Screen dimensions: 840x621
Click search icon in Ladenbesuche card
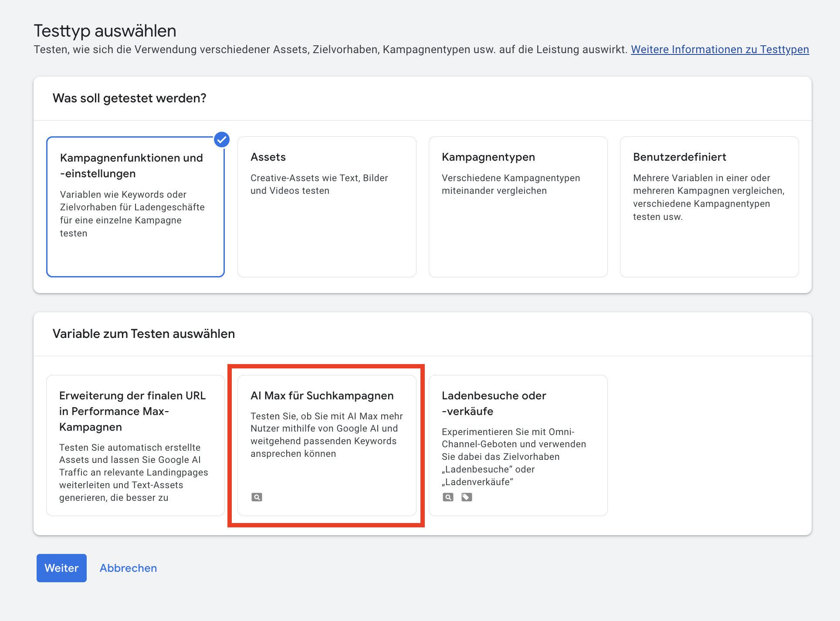click(448, 497)
